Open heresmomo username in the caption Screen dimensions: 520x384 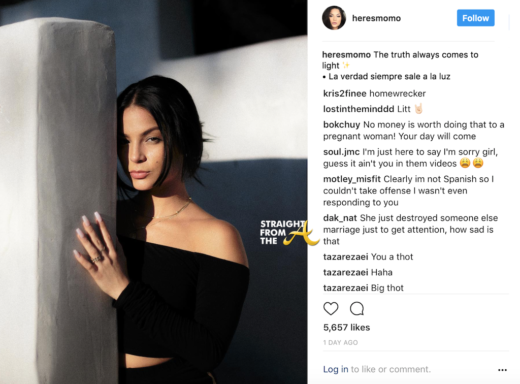click(x=346, y=55)
